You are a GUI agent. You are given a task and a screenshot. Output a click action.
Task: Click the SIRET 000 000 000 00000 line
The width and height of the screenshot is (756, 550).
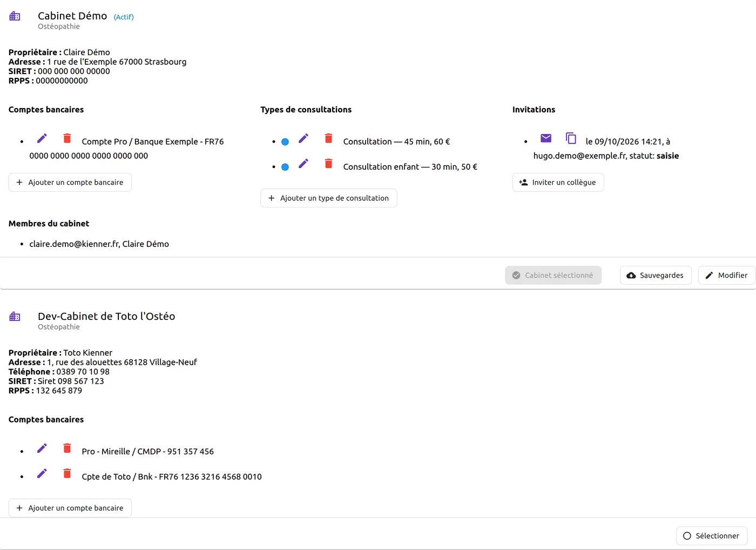point(59,71)
